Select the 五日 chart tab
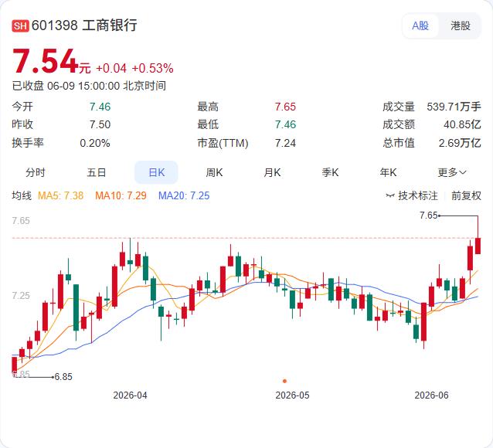This screenshot has height=448, width=493. (x=97, y=172)
